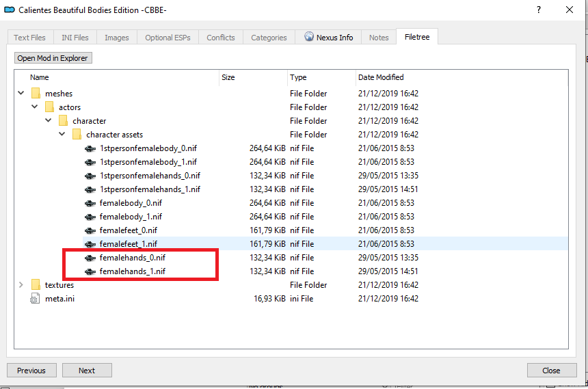This screenshot has height=389, width=588.
Task: Select the 1stpersonfemalehands_1.nif file name
Action: (x=150, y=189)
